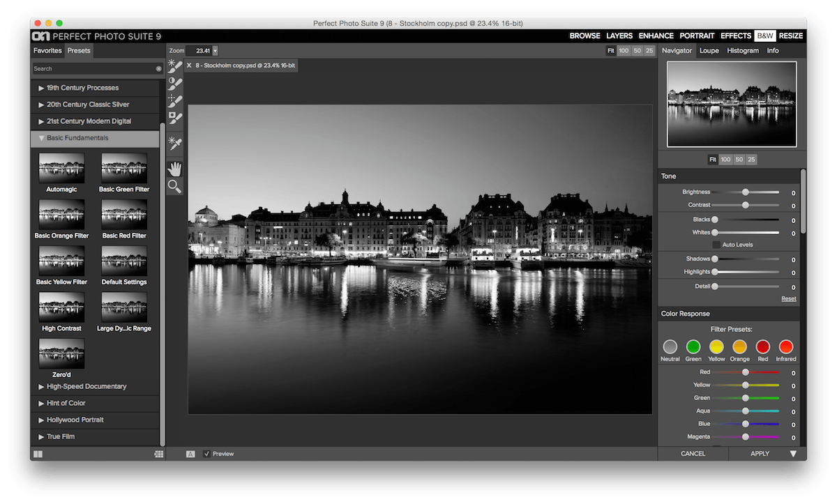Switch to the LAYERS module
This screenshot has width=837, height=504.
pos(619,36)
